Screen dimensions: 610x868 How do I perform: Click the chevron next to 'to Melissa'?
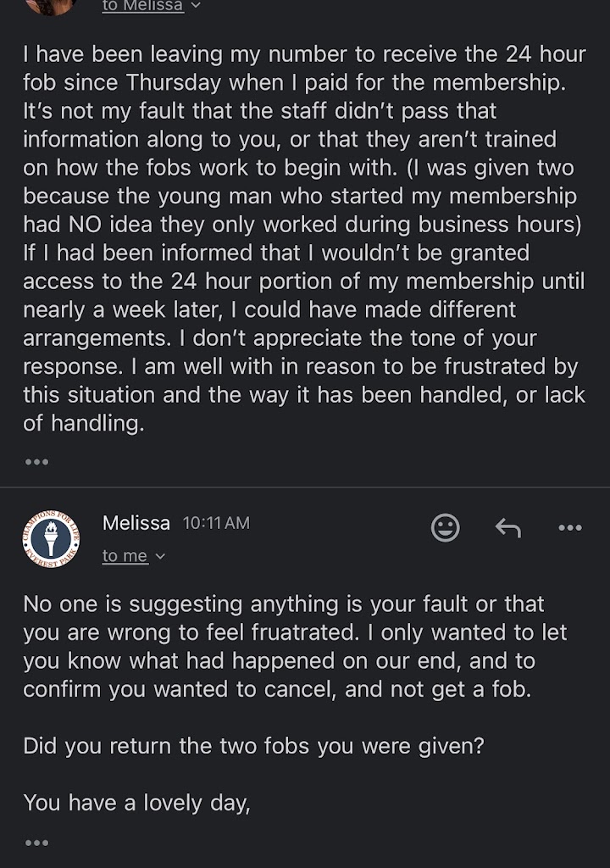pos(197,6)
